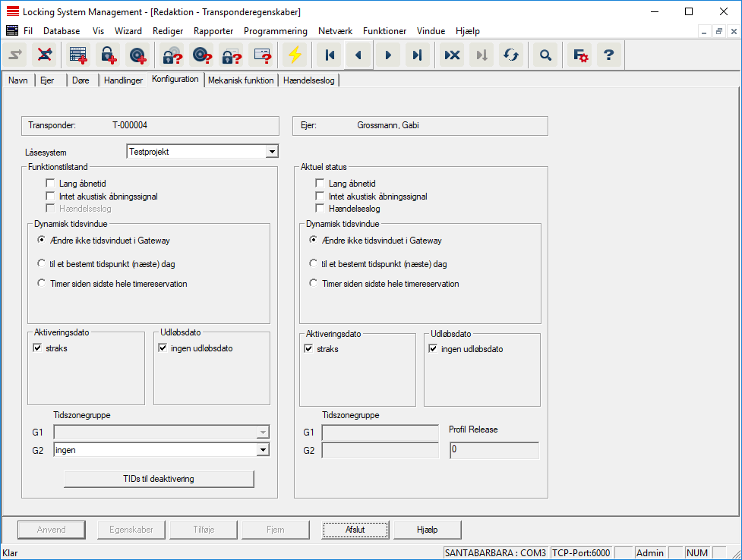Enable Lang åbnetid under Funktionstilstand
742x560 pixels.
(x=50, y=184)
